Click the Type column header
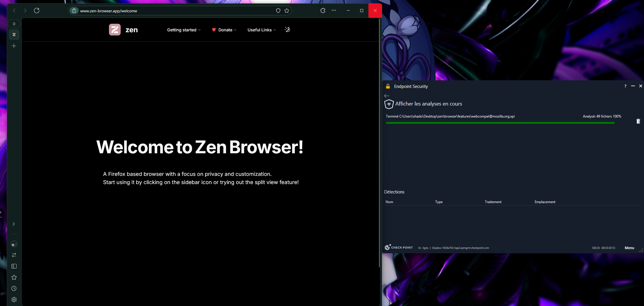Viewport: 644px width, 306px height. click(x=439, y=202)
